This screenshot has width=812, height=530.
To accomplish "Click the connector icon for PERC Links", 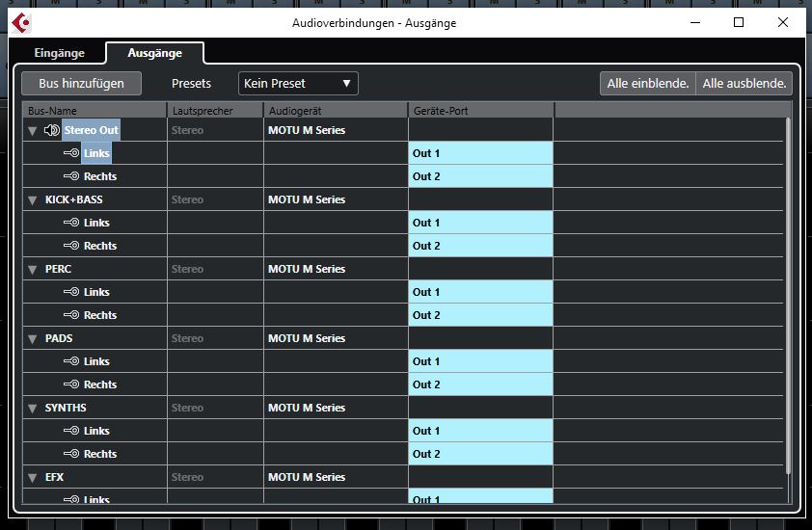I will (x=70, y=292).
